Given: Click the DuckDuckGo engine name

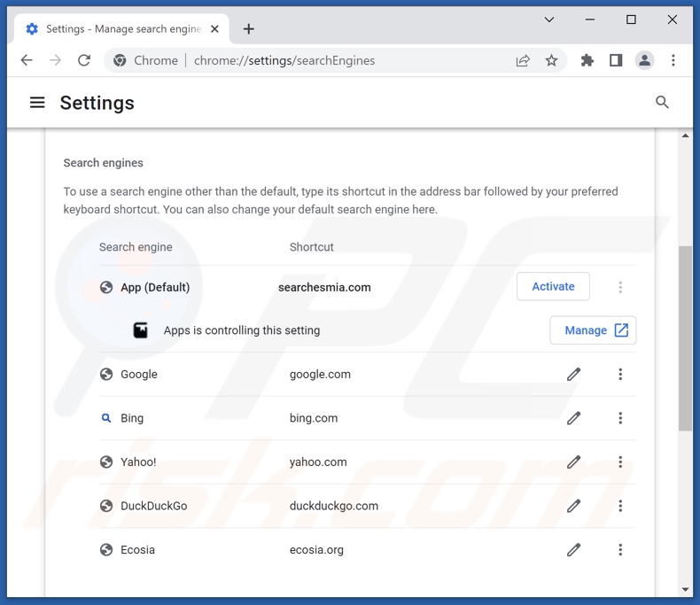Looking at the screenshot, I should click(154, 506).
